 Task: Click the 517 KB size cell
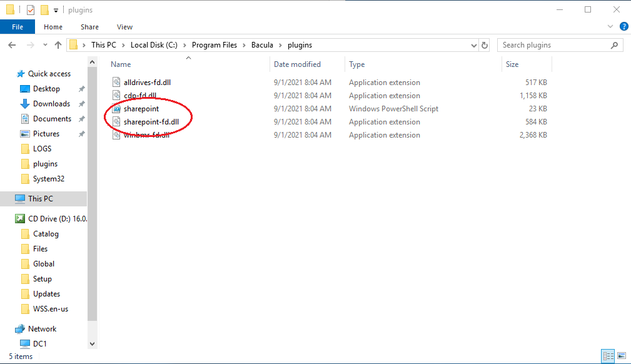click(536, 83)
